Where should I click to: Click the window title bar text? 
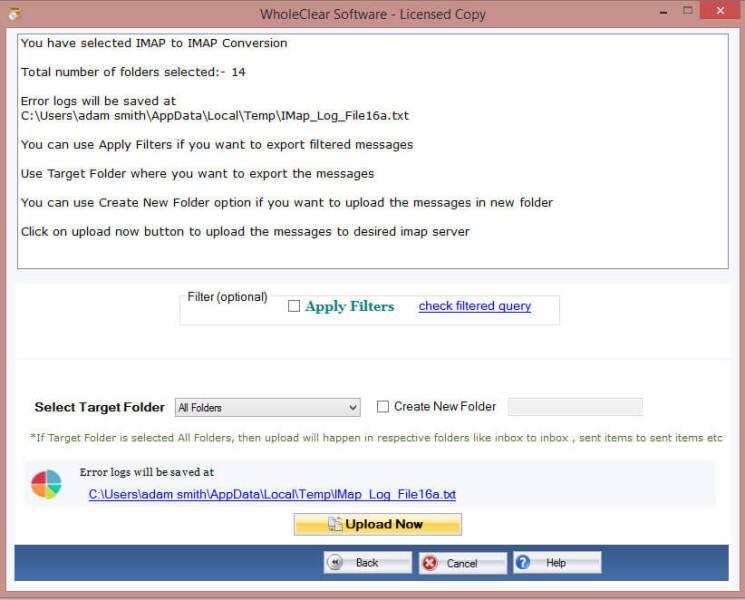[x=371, y=13]
